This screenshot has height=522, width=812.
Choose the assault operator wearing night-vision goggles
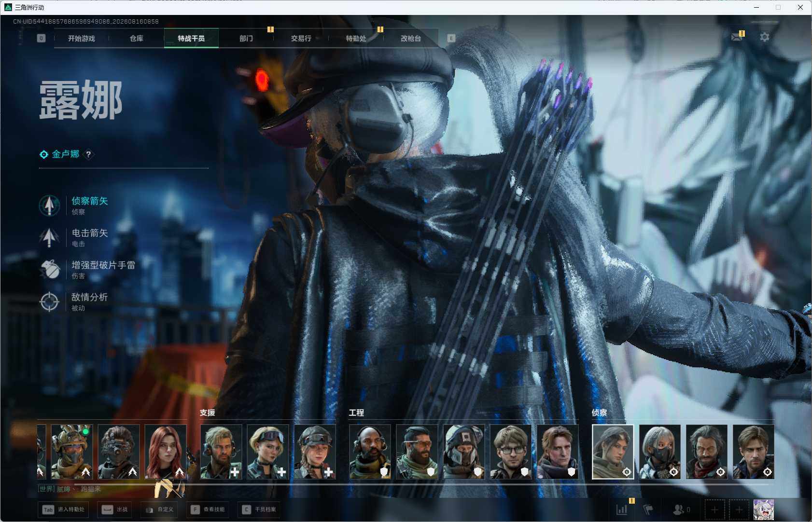119,452
